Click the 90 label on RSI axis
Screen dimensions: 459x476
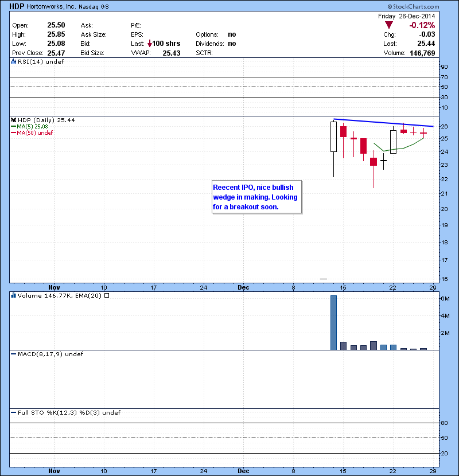(445, 67)
